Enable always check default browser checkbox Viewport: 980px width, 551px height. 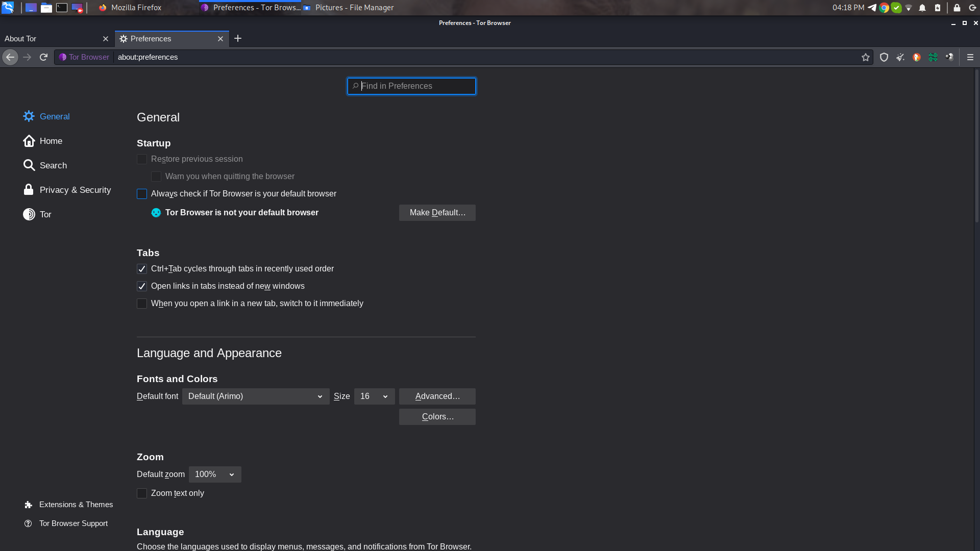142,194
